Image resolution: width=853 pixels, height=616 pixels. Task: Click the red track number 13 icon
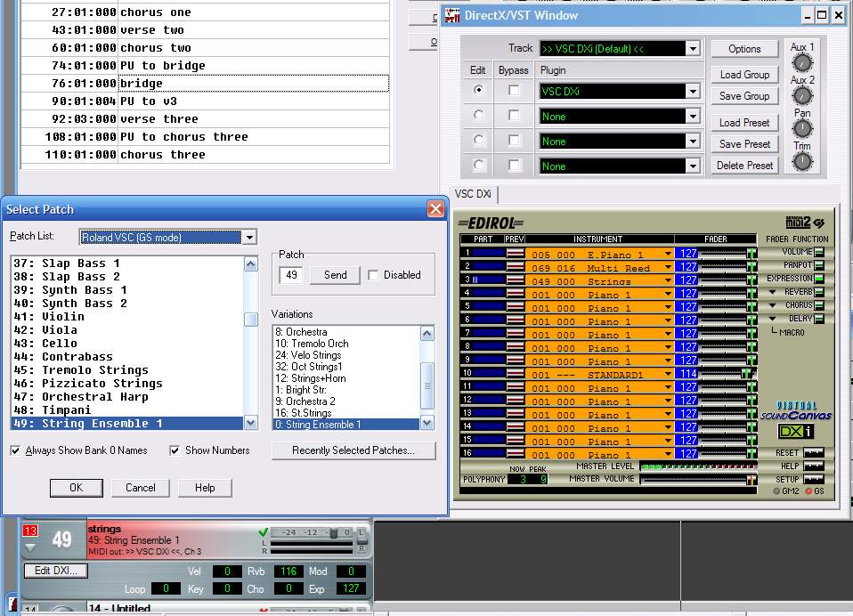click(x=30, y=531)
